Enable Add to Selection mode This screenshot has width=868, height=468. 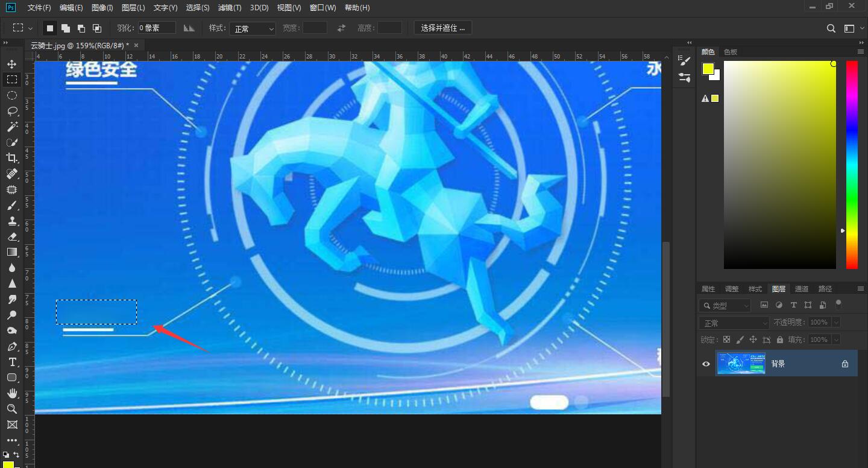tap(66, 28)
